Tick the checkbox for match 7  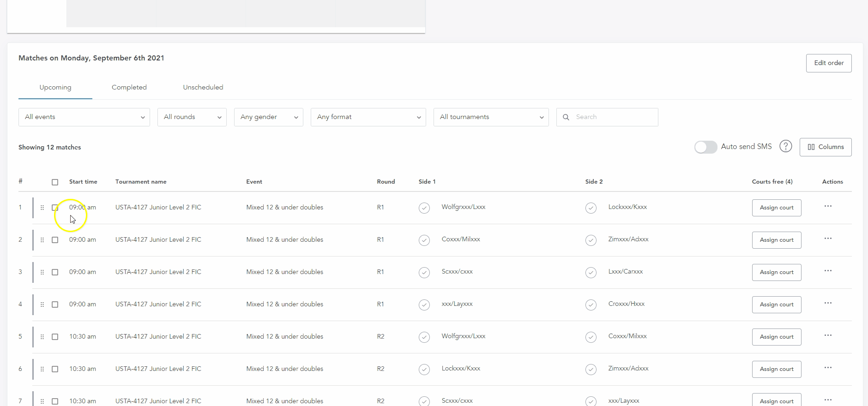pyautogui.click(x=55, y=401)
